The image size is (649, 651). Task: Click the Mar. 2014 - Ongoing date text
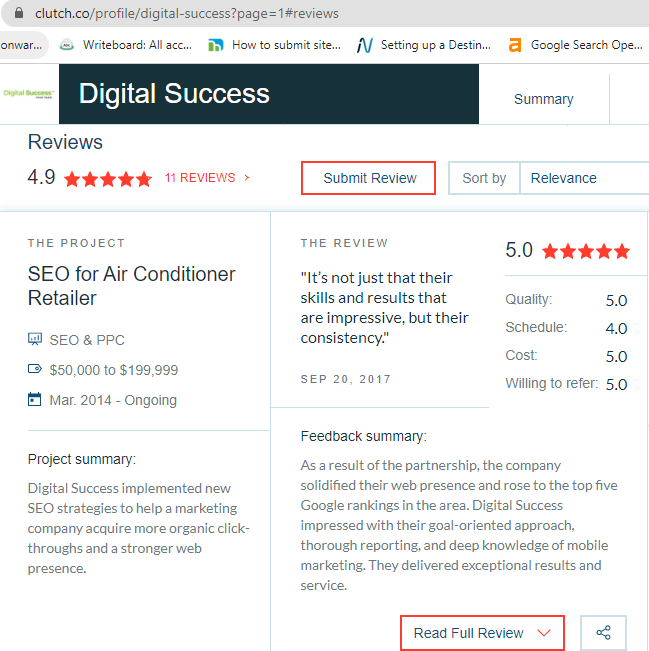point(113,400)
